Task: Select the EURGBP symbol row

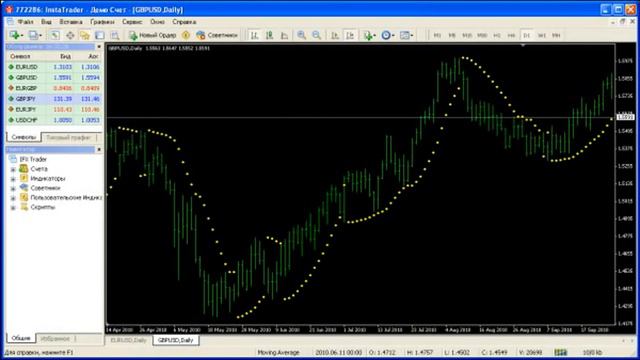Action: tap(54, 88)
